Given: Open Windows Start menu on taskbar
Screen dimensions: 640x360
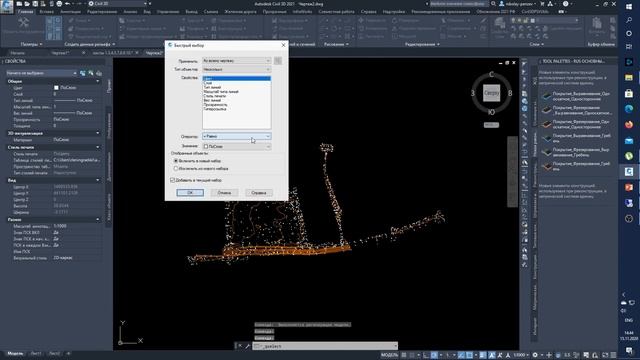Looking at the screenshot, I should (629, 7).
